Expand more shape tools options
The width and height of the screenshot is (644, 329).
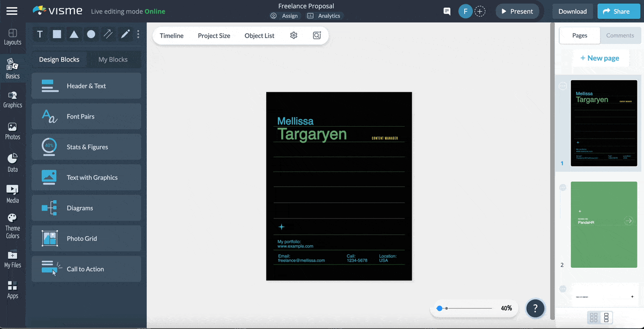click(x=138, y=34)
